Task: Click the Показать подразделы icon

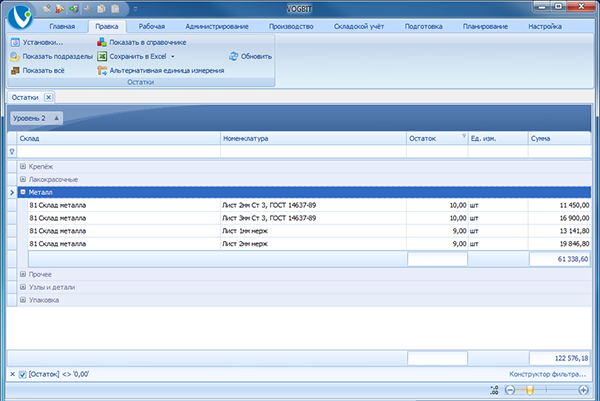Action: pyautogui.click(x=14, y=57)
